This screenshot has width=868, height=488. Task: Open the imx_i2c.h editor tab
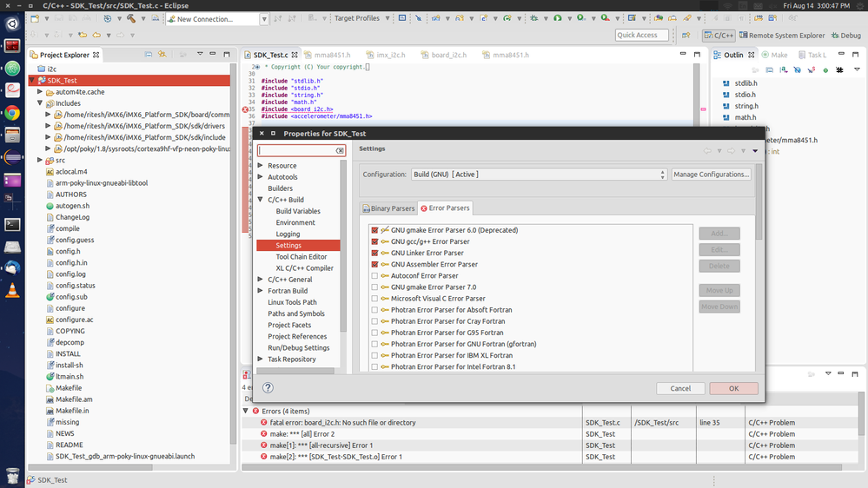[x=386, y=55]
